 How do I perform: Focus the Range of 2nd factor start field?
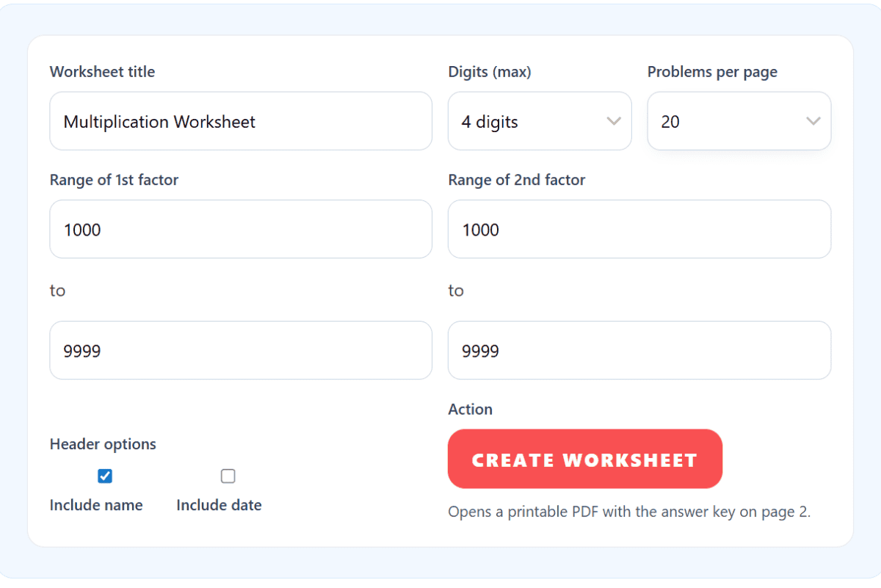[639, 229]
